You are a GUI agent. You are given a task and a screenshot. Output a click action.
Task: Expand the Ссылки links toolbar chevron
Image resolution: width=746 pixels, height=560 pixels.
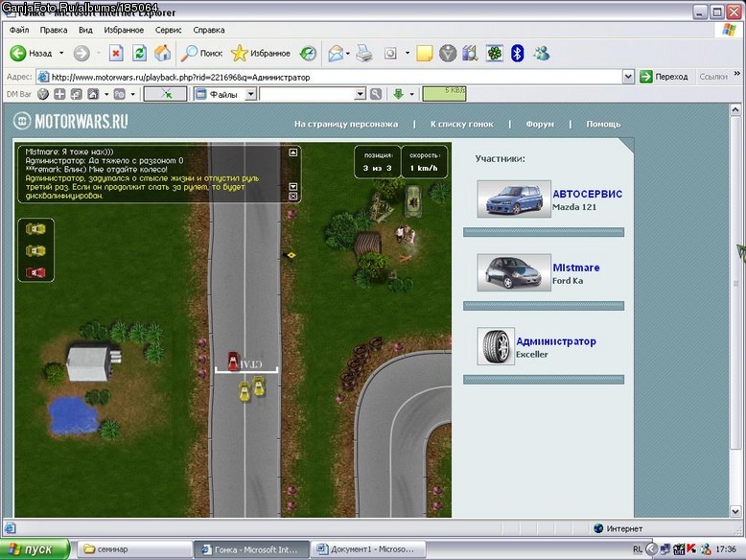coord(736,74)
